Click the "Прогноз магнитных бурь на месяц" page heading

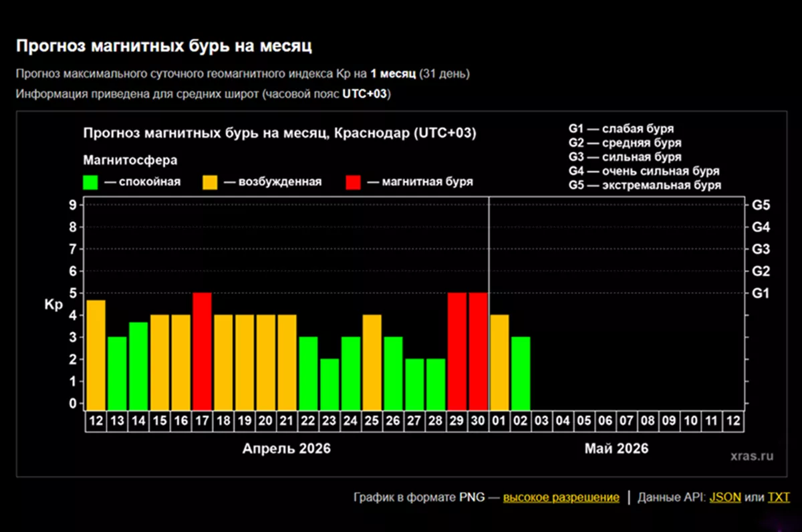(x=164, y=46)
